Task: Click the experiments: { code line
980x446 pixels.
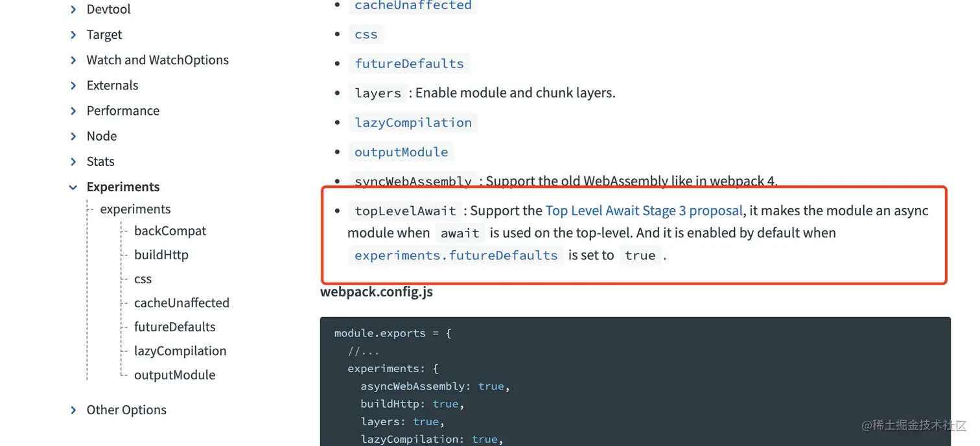Action: (393, 369)
